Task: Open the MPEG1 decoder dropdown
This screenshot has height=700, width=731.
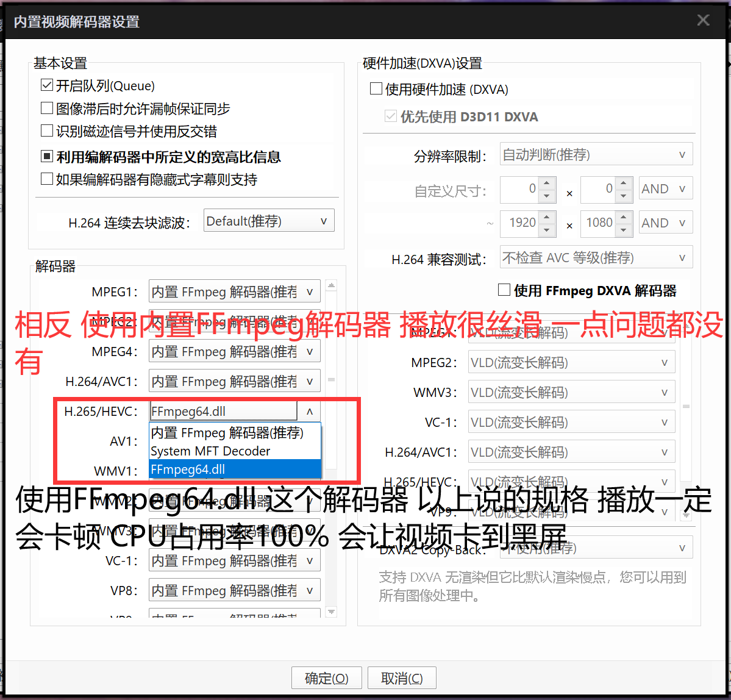Action: tap(310, 291)
